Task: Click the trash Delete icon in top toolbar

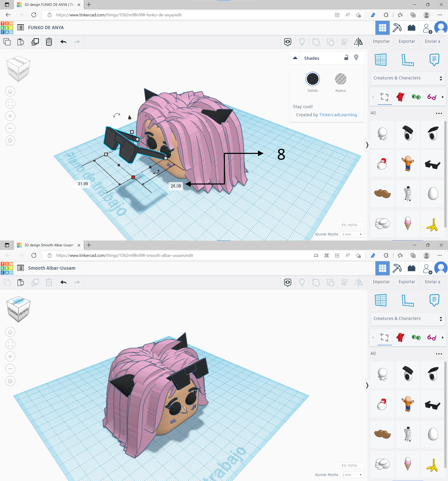Action: pos(49,42)
